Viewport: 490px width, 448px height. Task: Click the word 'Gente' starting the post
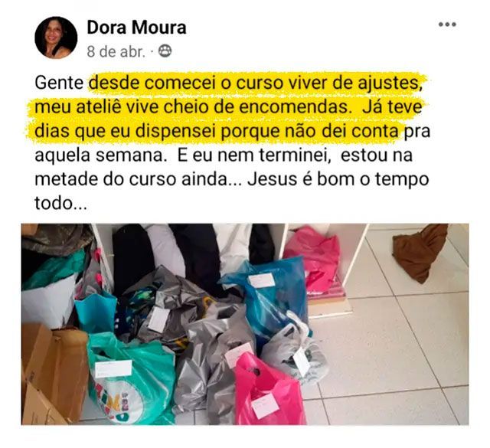(x=59, y=83)
